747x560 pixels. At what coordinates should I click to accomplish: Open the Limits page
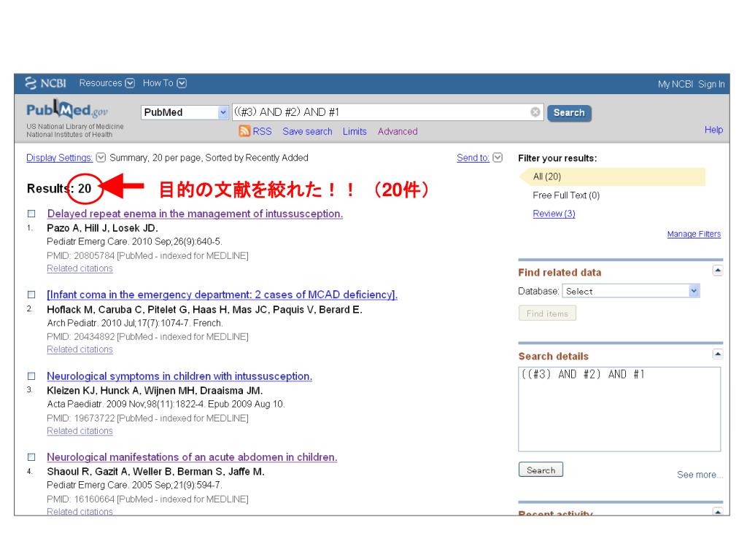355,131
